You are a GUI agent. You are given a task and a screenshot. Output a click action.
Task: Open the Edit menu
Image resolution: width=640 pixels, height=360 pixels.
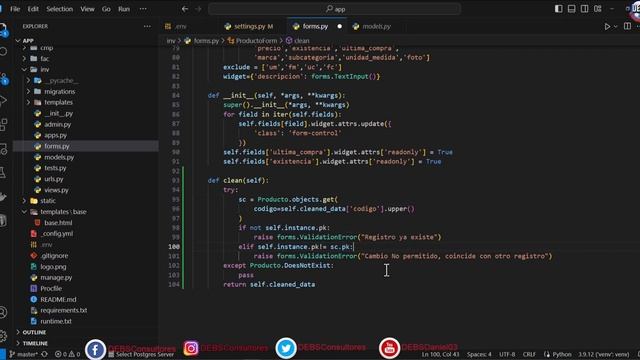pos(33,9)
